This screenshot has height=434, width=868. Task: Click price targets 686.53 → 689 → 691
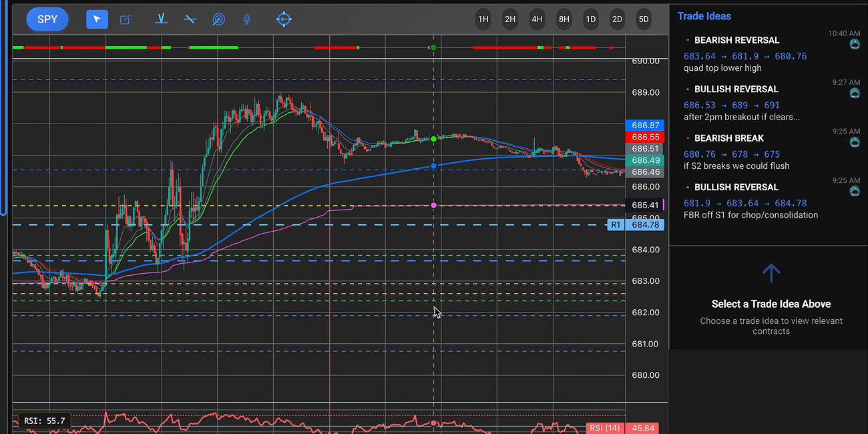coord(732,105)
